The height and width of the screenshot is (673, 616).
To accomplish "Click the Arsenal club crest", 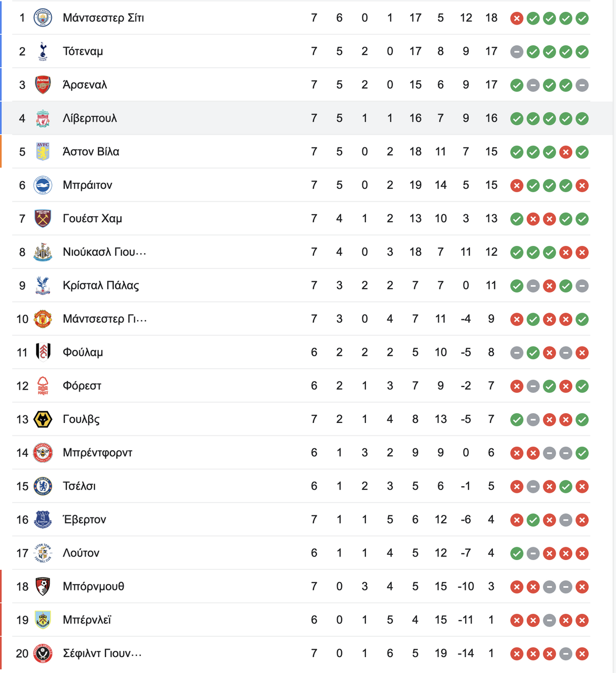I will pyautogui.click(x=43, y=85).
